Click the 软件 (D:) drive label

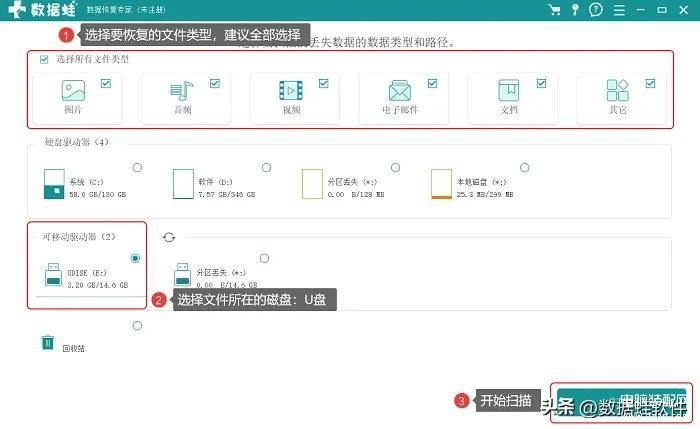tap(215, 182)
